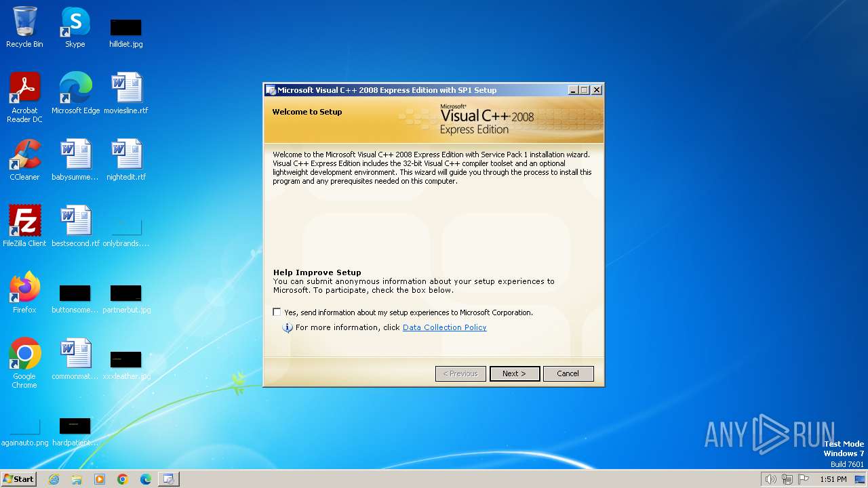Click the setup title bar system icon

(271, 90)
